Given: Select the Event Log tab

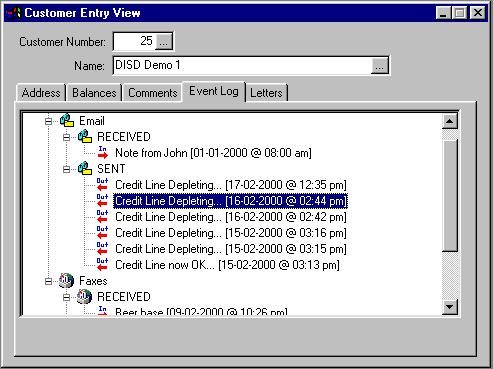Looking at the screenshot, I should (x=214, y=91).
